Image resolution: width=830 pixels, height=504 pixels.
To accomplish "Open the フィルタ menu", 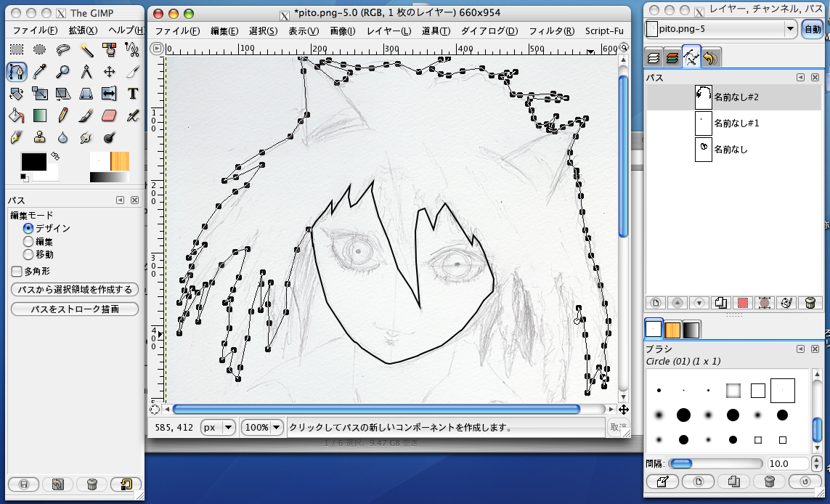I will (552, 31).
